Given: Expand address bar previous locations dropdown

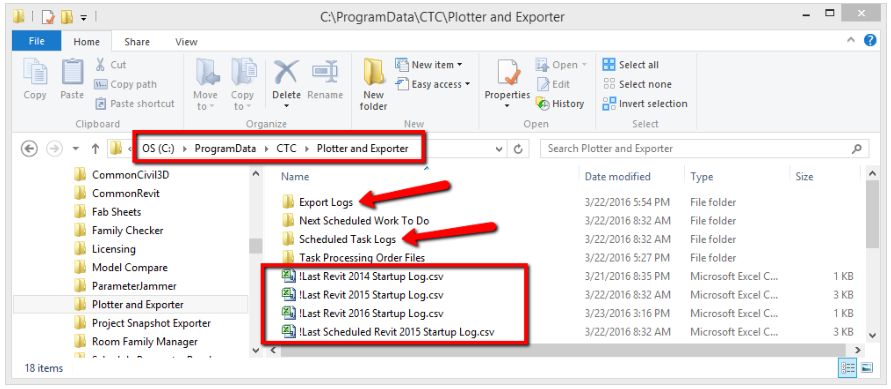Looking at the screenshot, I should 499,149.
